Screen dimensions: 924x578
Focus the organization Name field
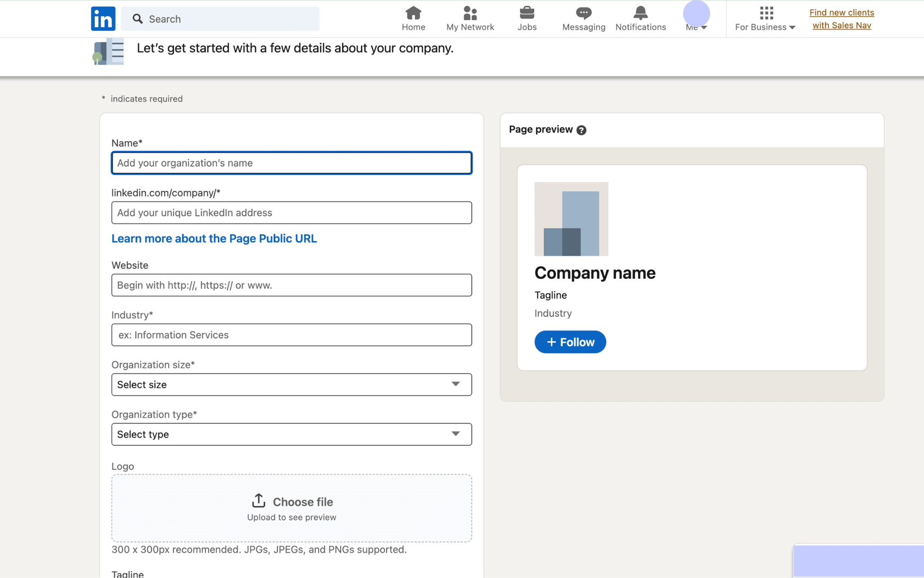coord(291,163)
